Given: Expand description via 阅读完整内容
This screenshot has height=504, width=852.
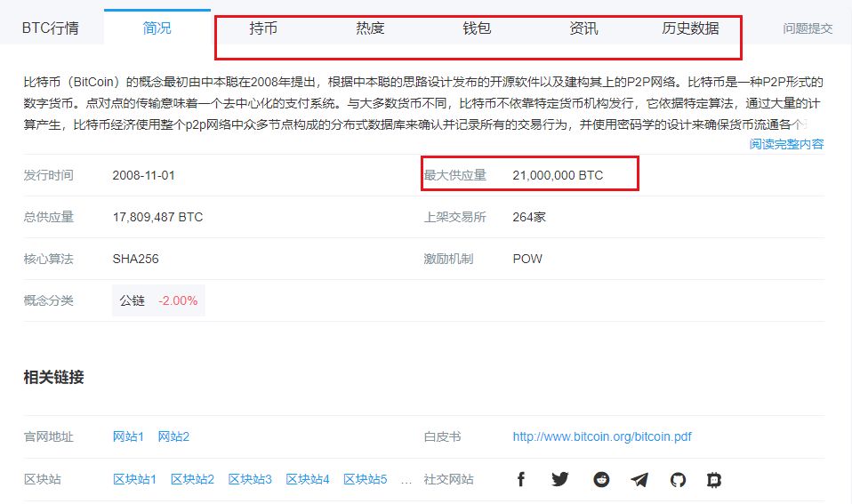Looking at the screenshot, I should tap(786, 144).
